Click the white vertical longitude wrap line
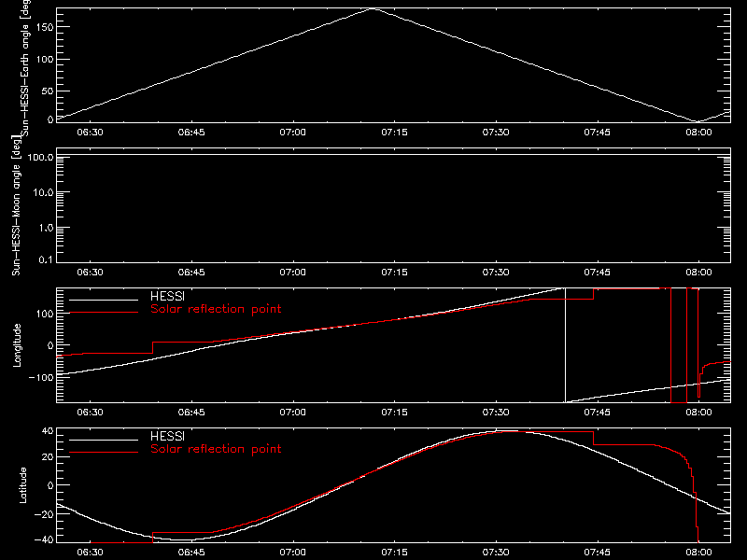The width and height of the screenshot is (747, 560). [x=565, y=345]
